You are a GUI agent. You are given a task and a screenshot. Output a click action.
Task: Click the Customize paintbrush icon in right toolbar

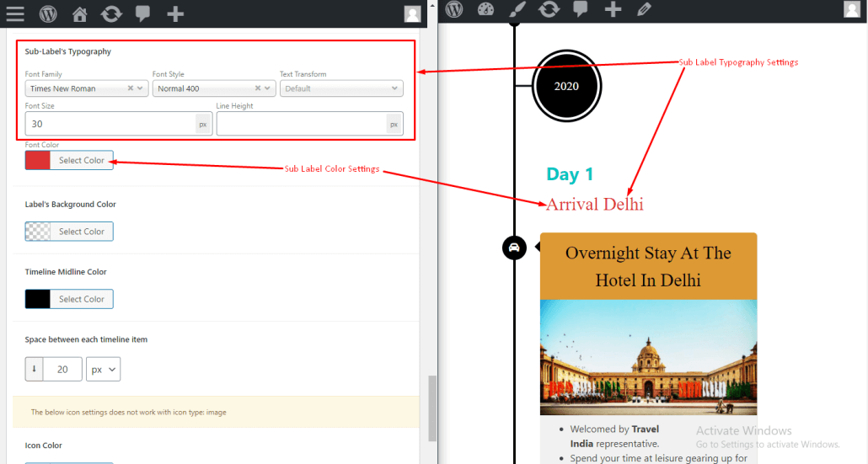click(x=517, y=10)
